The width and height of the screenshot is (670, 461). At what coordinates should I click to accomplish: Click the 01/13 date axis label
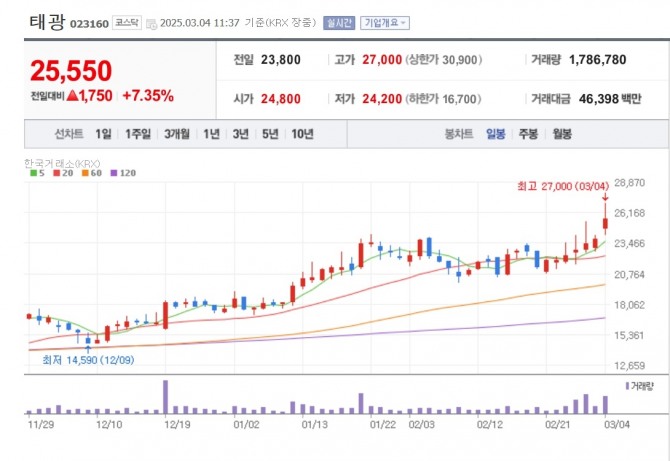pos(314,425)
